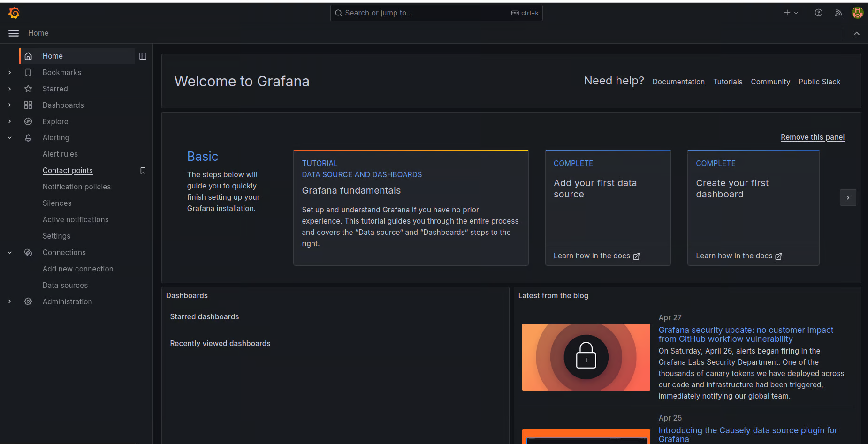This screenshot has height=444, width=868.
Task: Open the security blog post lock thumbnail
Action: coord(586,357)
